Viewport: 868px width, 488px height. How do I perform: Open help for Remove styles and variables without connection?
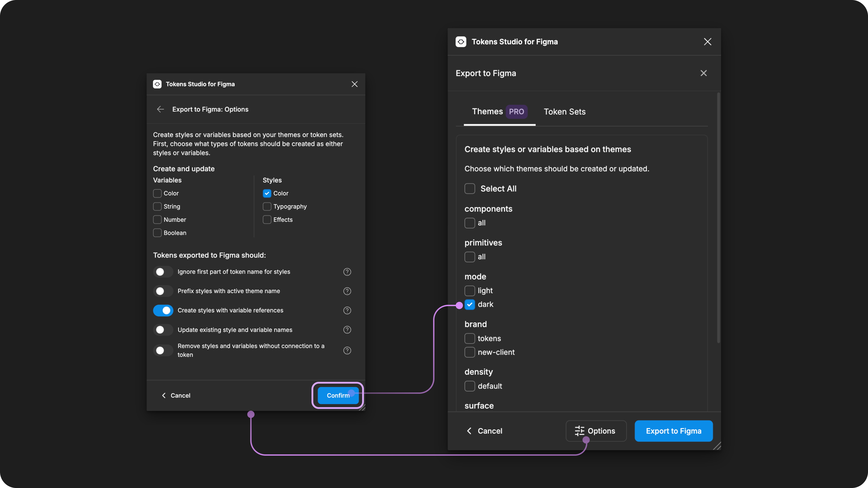pyautogui.click(x=347, y=351)
